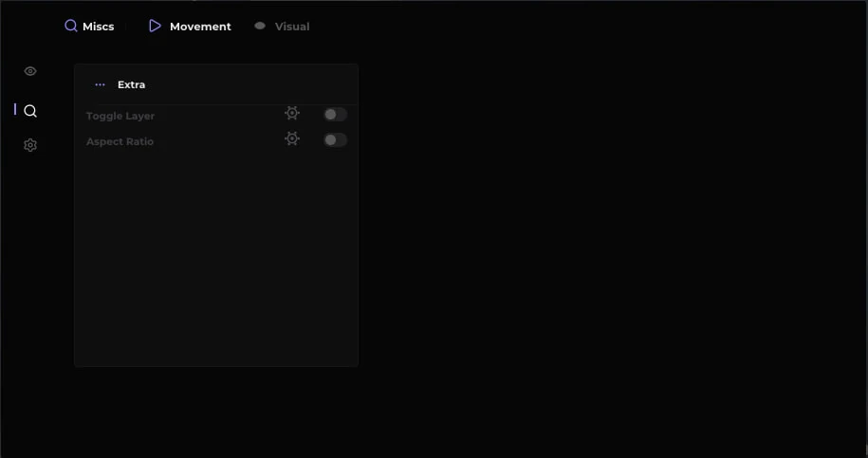Open the Miscs tab
The width and height of the screenshot is (868, 458).
pyautogui.click(x=89, y=27)
